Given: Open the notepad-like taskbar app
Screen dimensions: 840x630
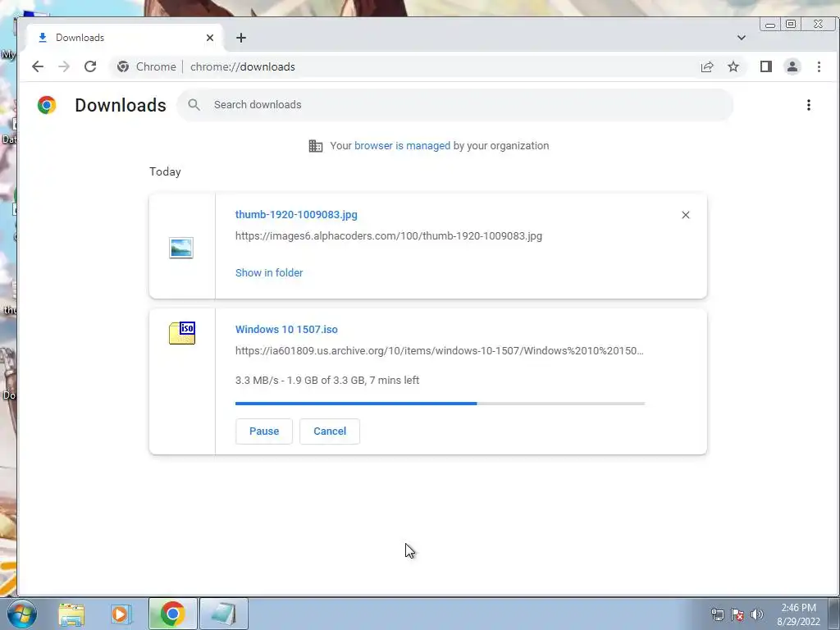Looking at the screenshot, I should coord(223,614).
